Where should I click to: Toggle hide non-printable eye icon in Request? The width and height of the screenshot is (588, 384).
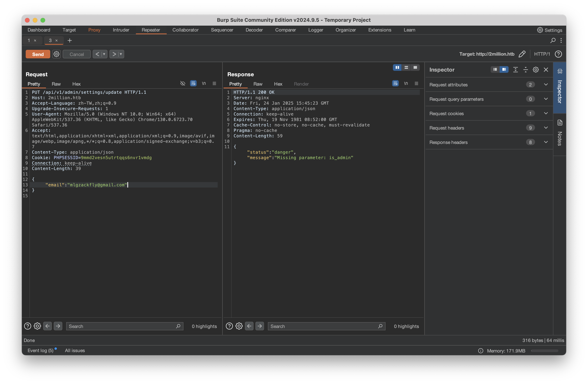pos(183,84)
